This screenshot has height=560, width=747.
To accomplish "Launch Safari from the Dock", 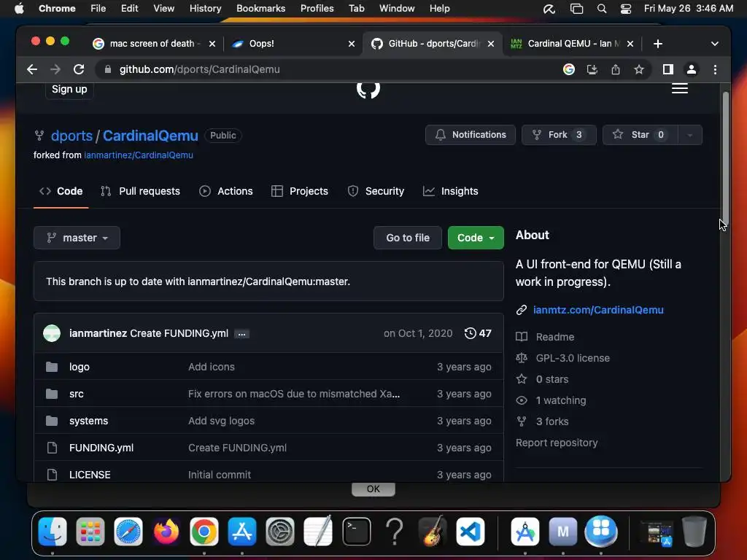I will coord(128,531).
